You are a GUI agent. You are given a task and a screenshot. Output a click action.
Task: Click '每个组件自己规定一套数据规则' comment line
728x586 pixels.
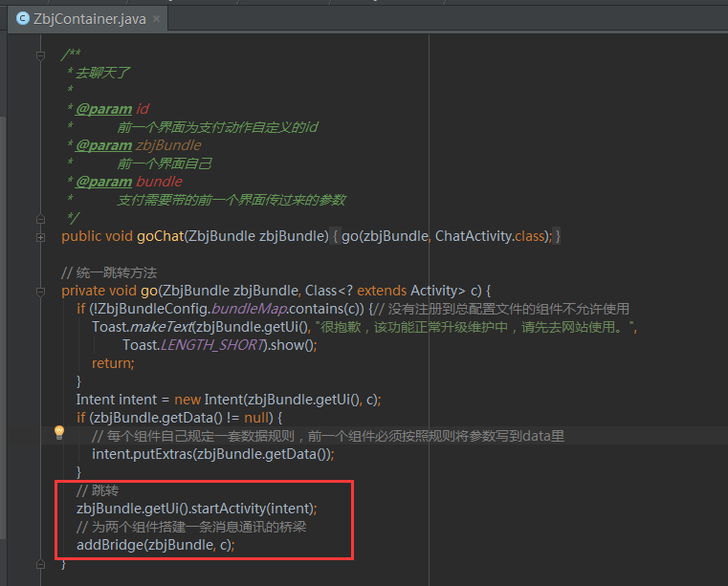(328, 436)
